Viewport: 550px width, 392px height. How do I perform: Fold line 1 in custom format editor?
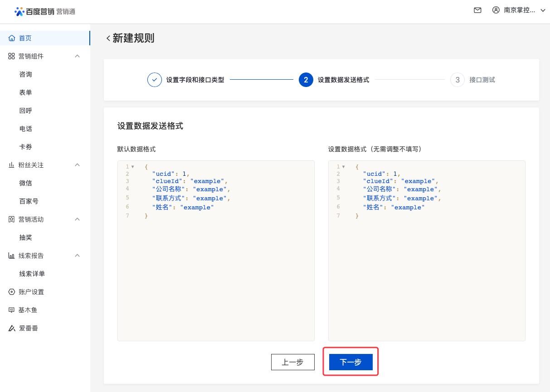343,167
